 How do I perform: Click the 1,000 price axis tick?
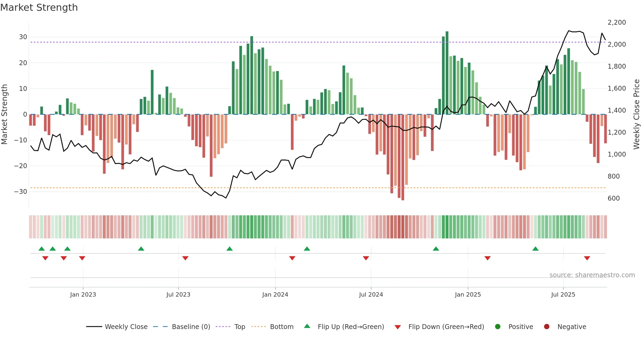617,154
